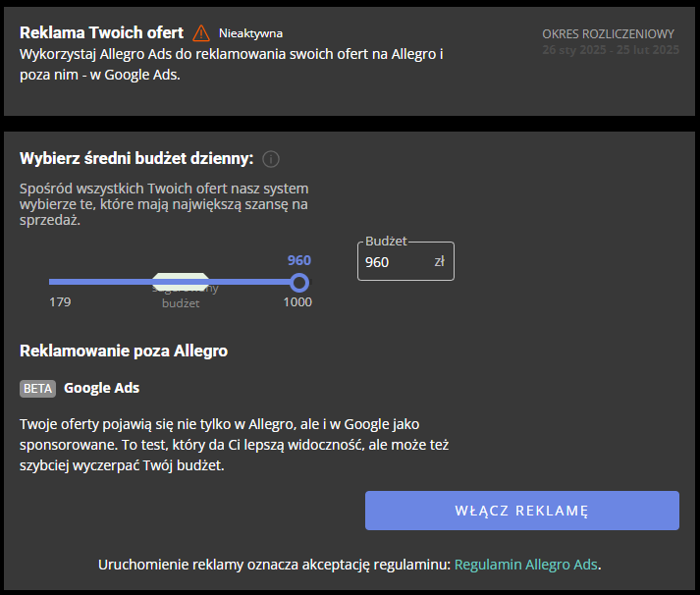
Task: Click the BETA badge next to Google Ads
Action: point(37,389)
